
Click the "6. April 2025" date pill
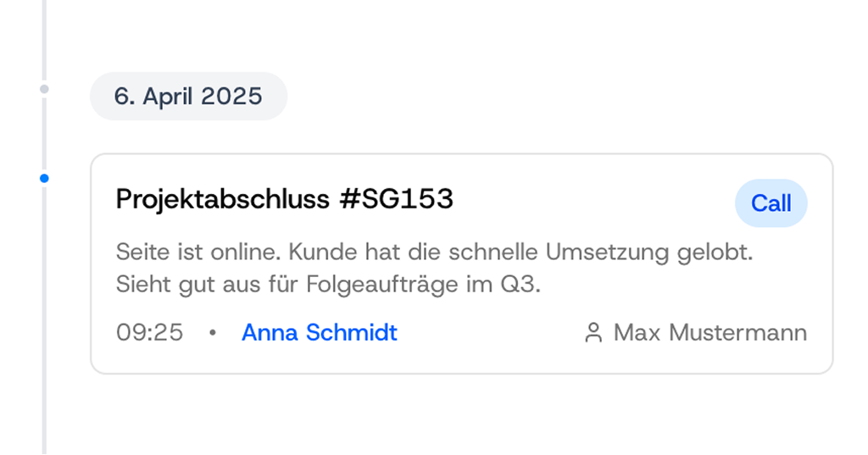coord(188,97)
